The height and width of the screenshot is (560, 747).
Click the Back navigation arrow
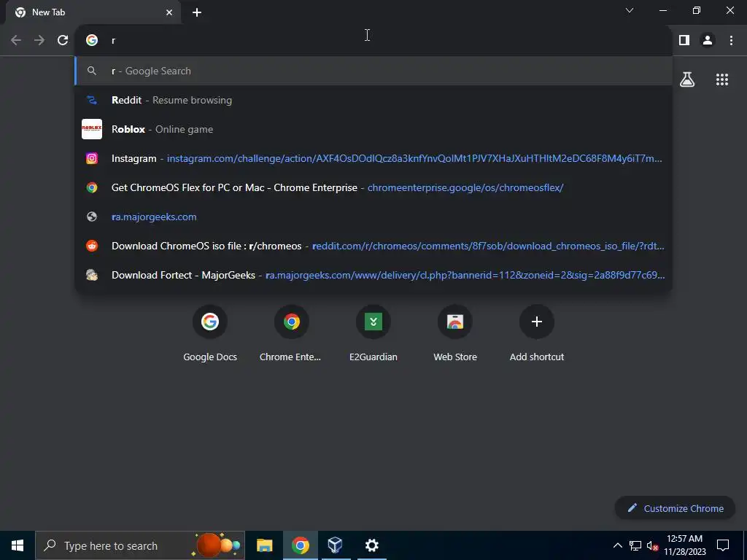[x=16, y=41]
